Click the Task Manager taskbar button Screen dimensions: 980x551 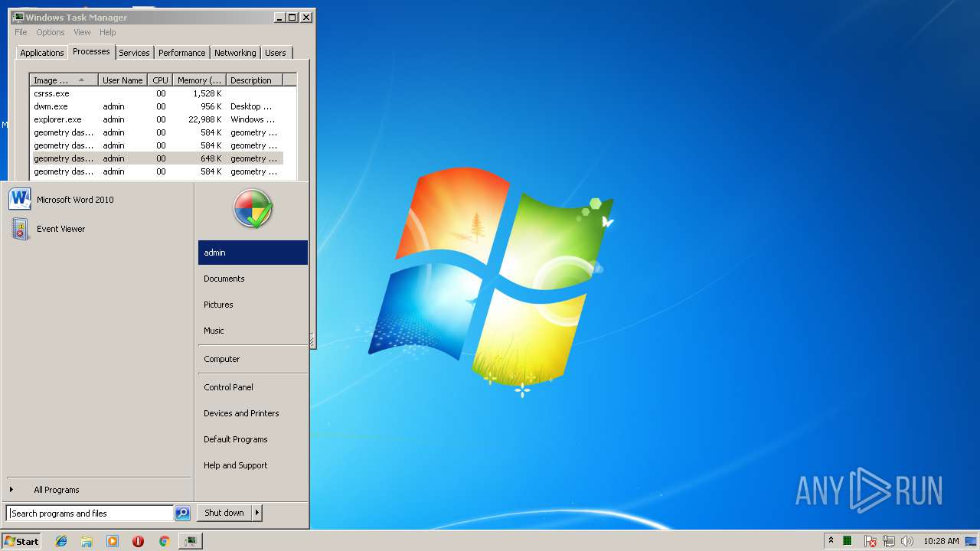click(190, 541)
